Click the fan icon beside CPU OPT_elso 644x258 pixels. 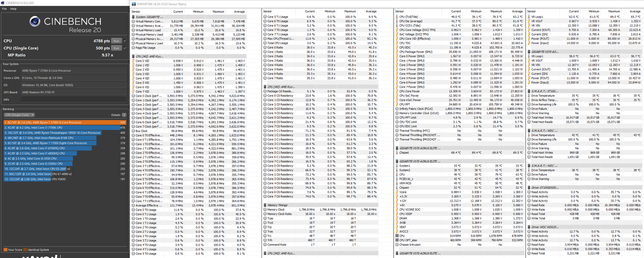397,240
